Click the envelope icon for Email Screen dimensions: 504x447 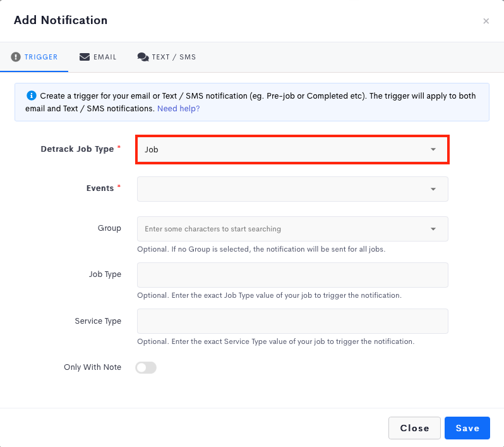85,57
